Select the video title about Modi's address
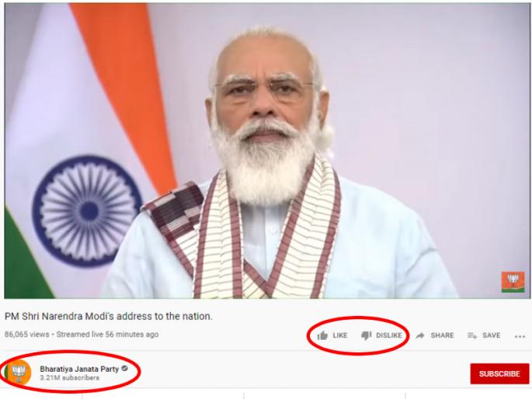 pos(108,316)
